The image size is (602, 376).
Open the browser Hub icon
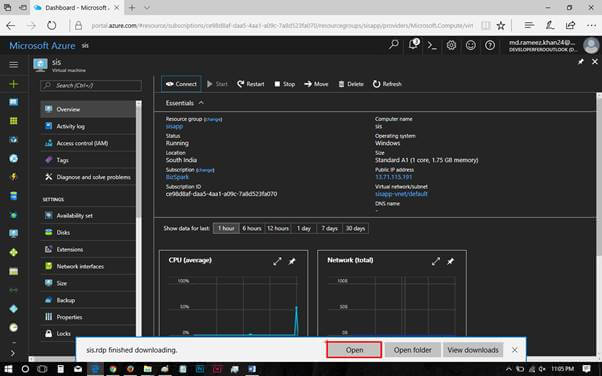pos(529,25)
